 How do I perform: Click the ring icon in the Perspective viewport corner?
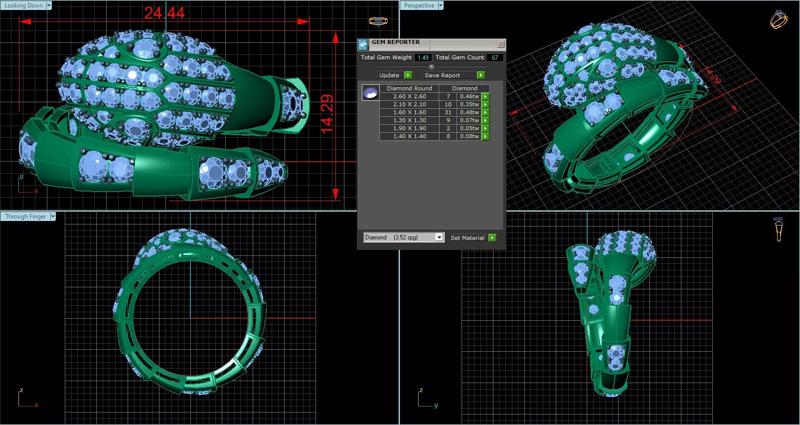click(779, 19)
